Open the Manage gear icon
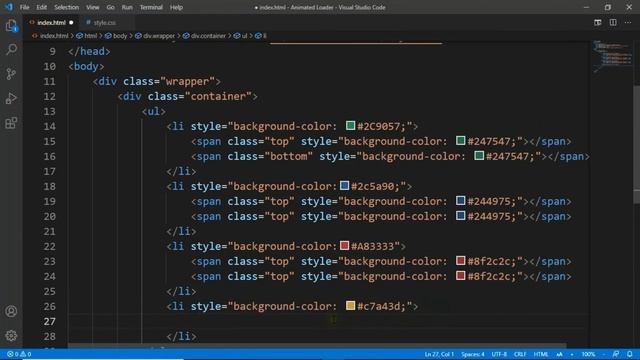This screenshot has width=640, height=360. click(x=11, y=336)
